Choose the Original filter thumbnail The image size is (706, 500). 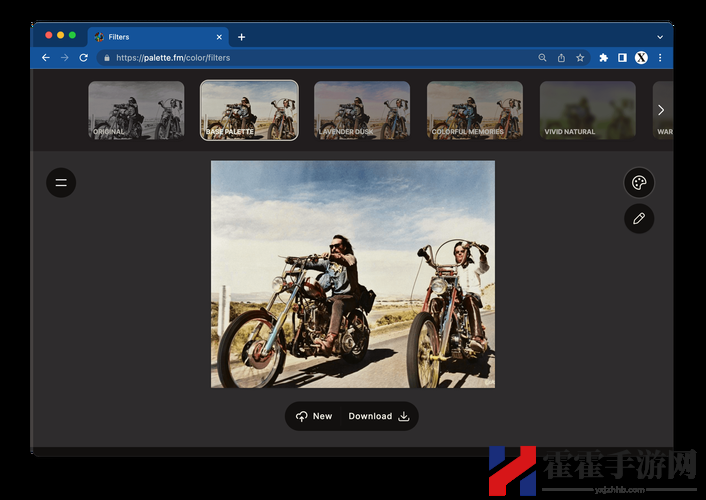(136, 110)
